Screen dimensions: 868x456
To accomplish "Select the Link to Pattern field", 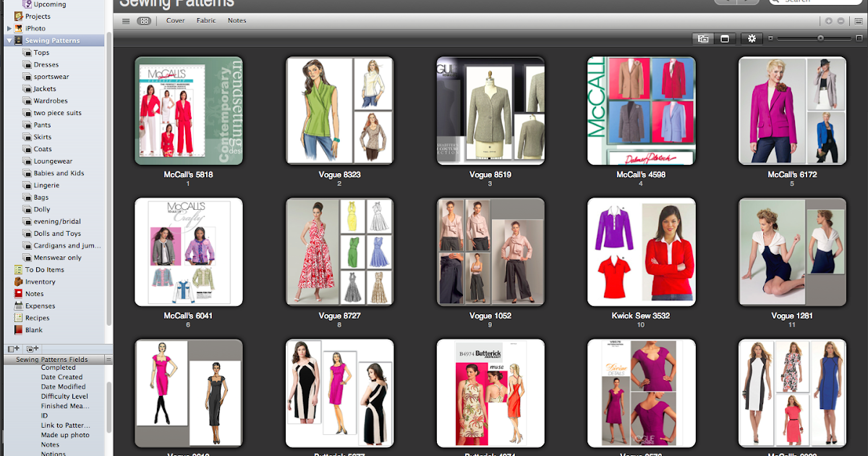I will tap(66, 425).
